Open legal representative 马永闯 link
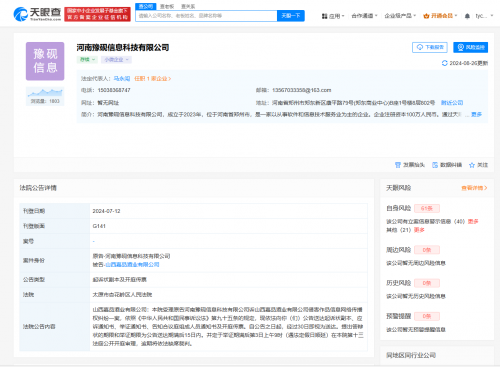The image size is (500, 367). pyautogui.click(x=122, y=79)
